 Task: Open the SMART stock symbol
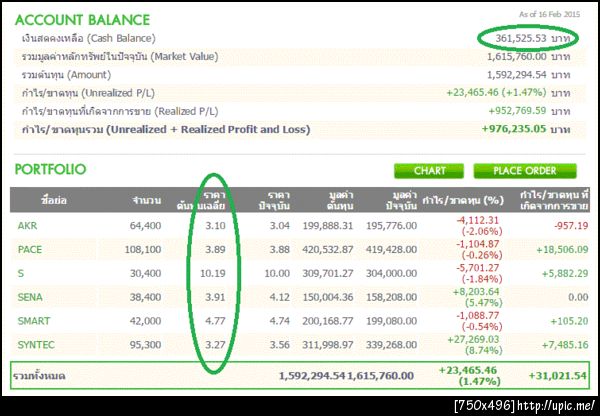point(34,321)
